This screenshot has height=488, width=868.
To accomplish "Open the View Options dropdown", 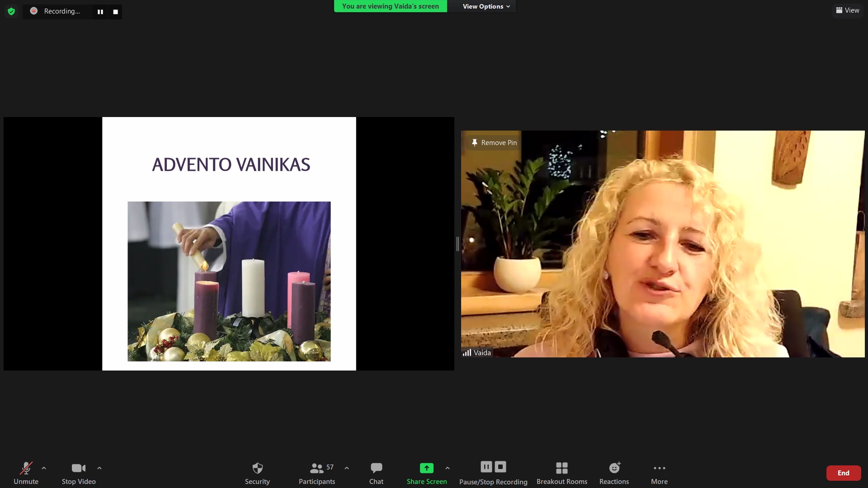I will click(486, 6).
